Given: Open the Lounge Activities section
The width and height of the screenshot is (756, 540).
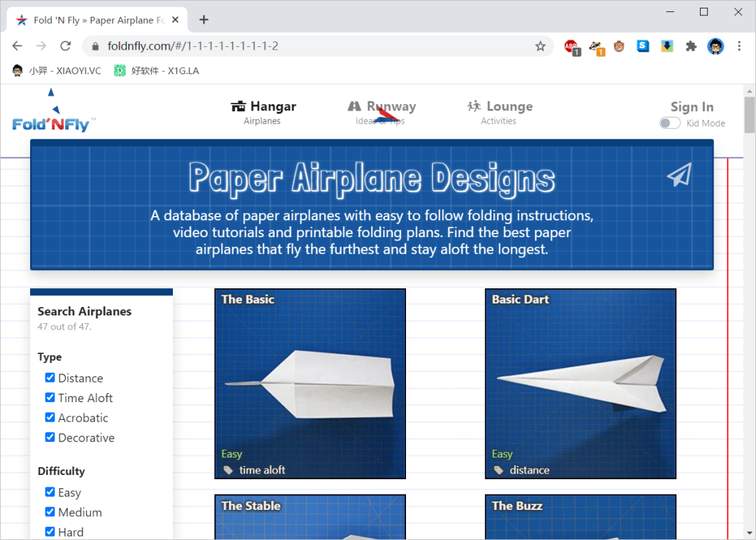Looking at the screenshot, I should (499, 113).
